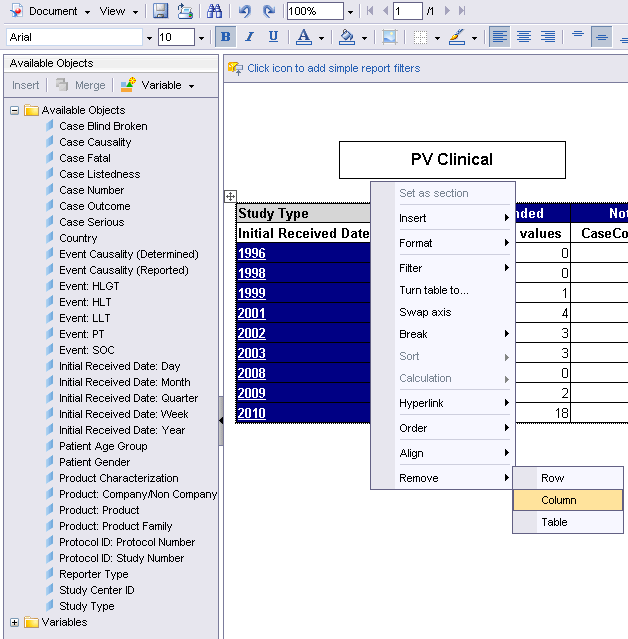Screen dimensions: 628x639
Task: Open Find with the binoculars icon
Action: coord(214,11)
